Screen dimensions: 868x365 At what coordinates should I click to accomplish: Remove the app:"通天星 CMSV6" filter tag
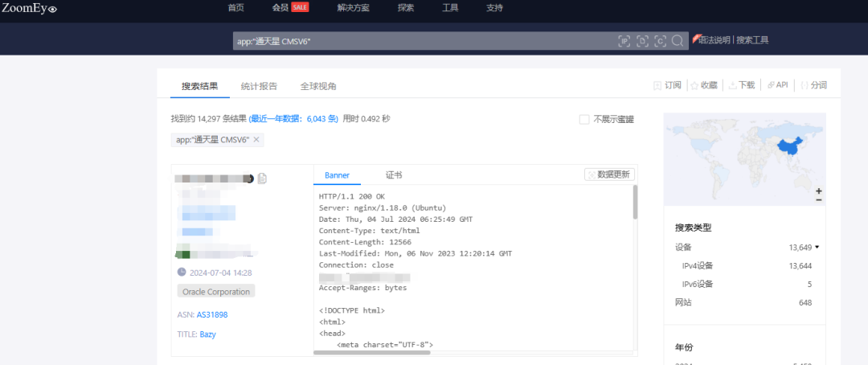(x=256, y=140)
